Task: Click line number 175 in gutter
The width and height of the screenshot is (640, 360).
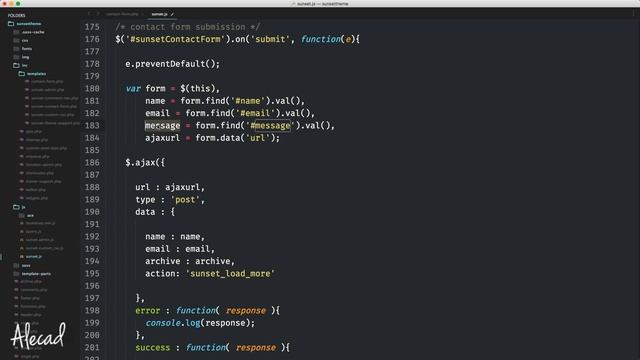Action: click(x=92, y=27)
